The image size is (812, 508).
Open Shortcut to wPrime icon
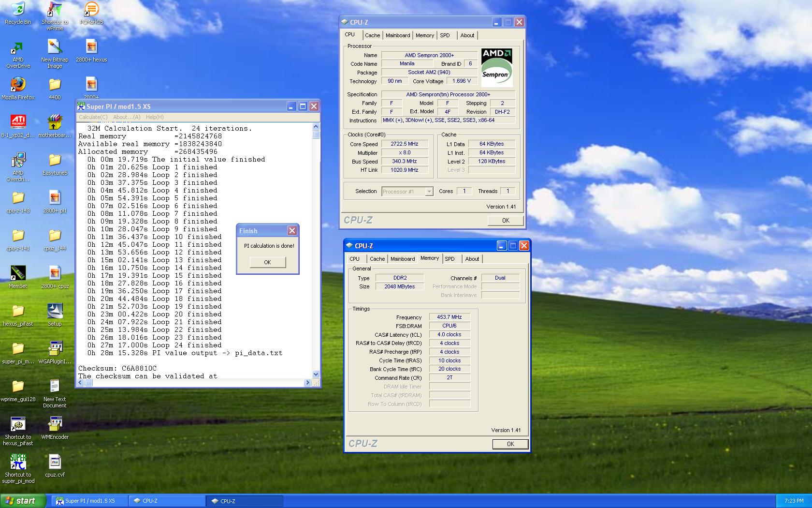pyautogui.click(x=55, y=16)
